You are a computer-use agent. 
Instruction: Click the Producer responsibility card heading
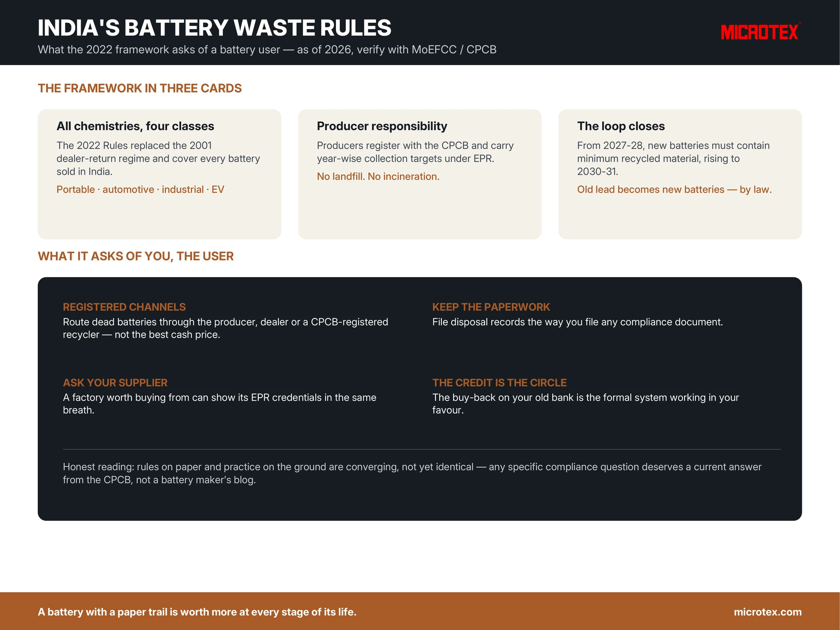382,126
